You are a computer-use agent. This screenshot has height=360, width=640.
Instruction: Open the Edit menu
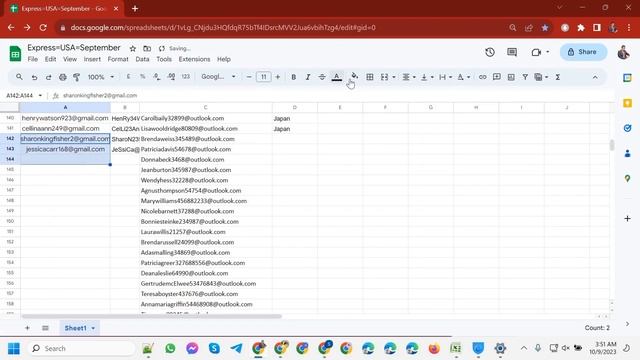51,59
